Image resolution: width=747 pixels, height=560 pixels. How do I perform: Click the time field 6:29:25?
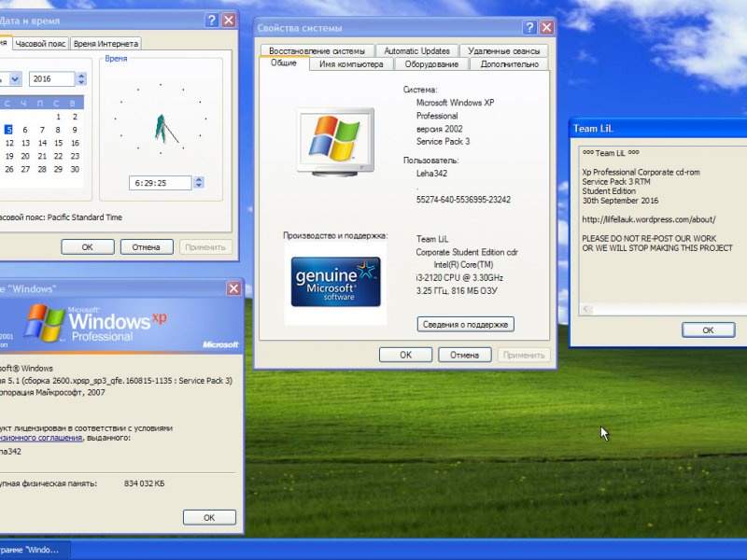tap(160, 183)
